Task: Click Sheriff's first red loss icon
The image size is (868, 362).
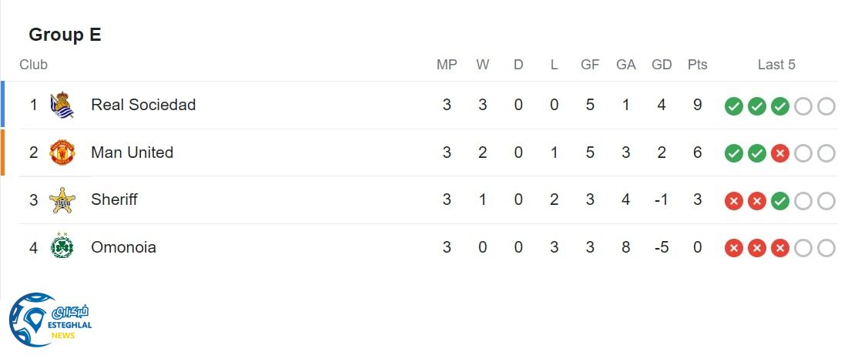Action: click(x=734, y=201)
